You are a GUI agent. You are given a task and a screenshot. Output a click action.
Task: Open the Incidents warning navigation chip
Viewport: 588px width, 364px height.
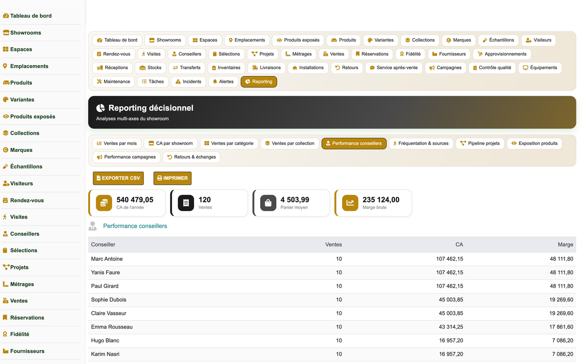click(189, 82)
